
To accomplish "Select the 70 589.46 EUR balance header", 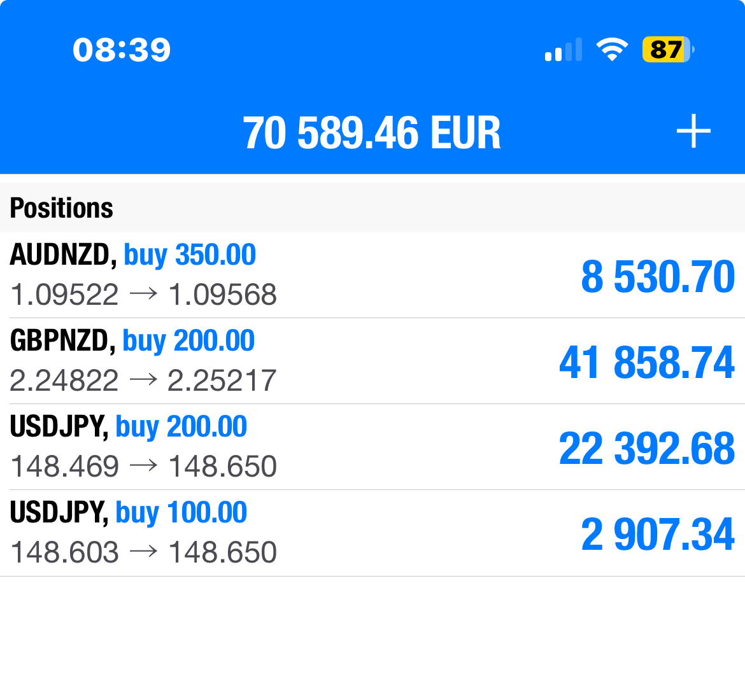I will tap(372, 133).
